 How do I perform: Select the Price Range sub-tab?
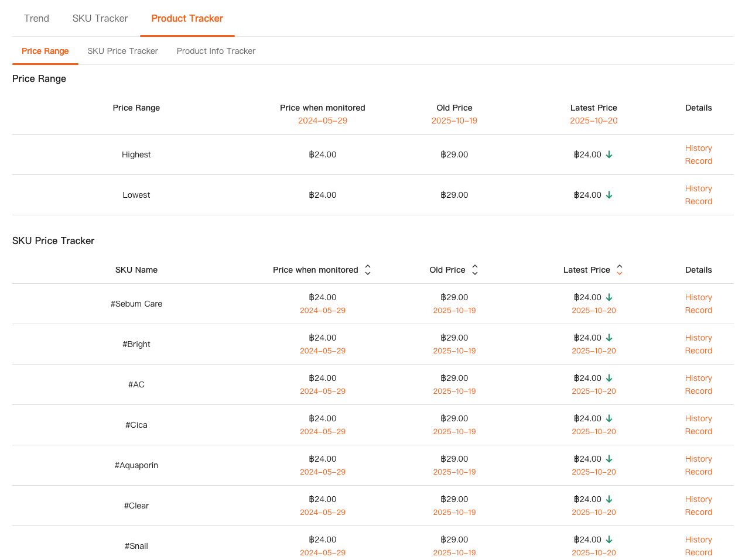pos(45,51)
